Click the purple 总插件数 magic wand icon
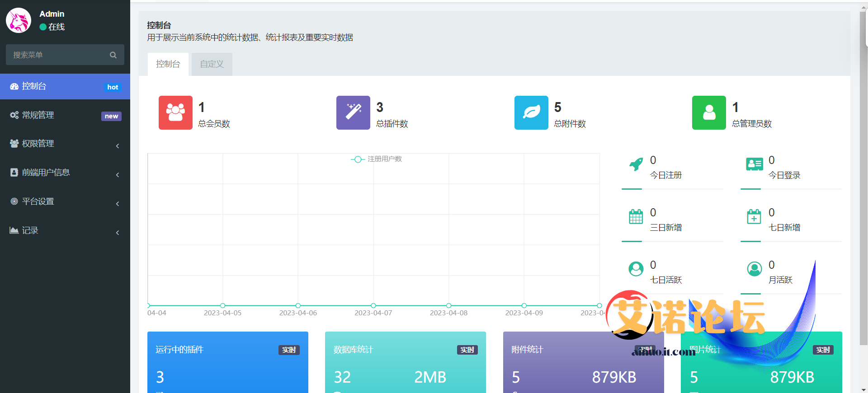 point(353,112)
